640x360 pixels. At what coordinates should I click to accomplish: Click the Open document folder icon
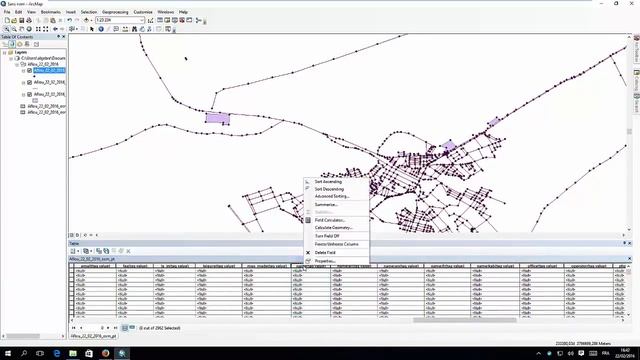14,20
